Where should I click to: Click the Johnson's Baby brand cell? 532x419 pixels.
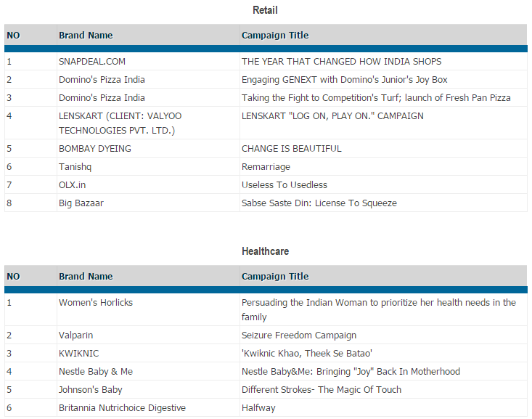point(91,390)
